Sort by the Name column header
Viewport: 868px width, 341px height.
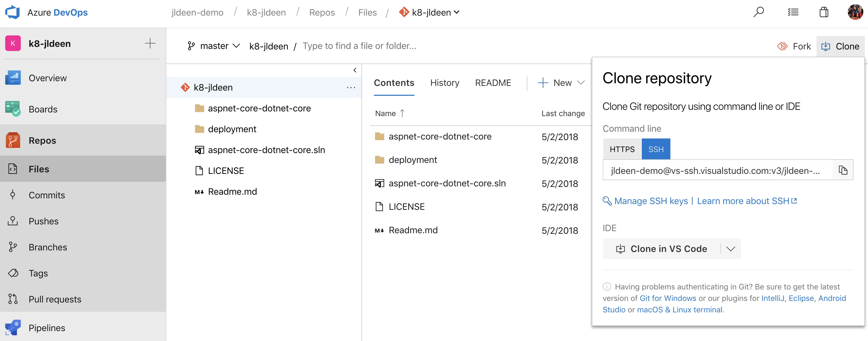[x=390, y=113]
